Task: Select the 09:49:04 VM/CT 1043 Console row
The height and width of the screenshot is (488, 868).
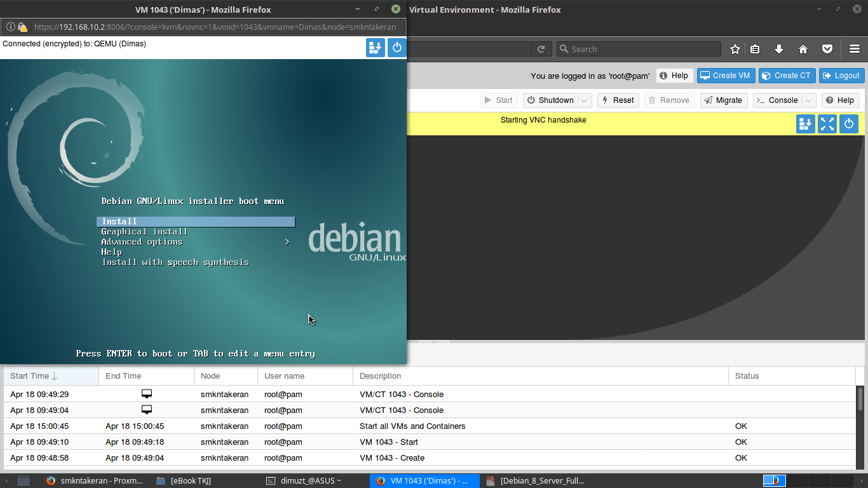Action: (x=430, y=410)
